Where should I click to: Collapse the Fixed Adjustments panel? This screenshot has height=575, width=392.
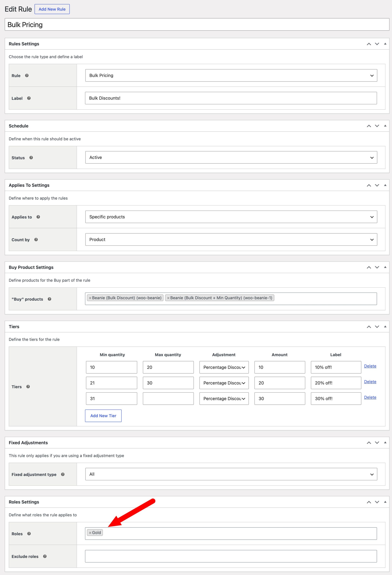click(x=385, y=442)
